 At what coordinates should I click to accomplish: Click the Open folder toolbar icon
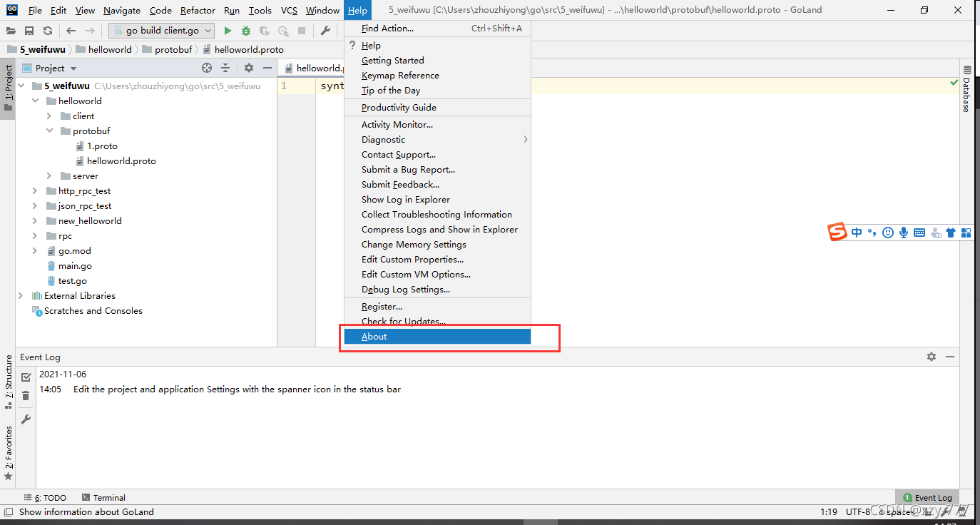[11, 31]
